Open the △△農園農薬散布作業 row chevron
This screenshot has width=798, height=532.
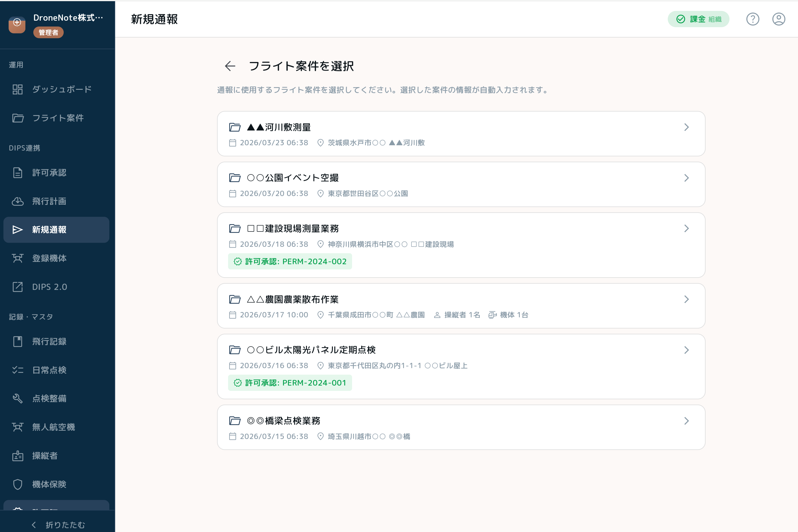tap(686, 299)
